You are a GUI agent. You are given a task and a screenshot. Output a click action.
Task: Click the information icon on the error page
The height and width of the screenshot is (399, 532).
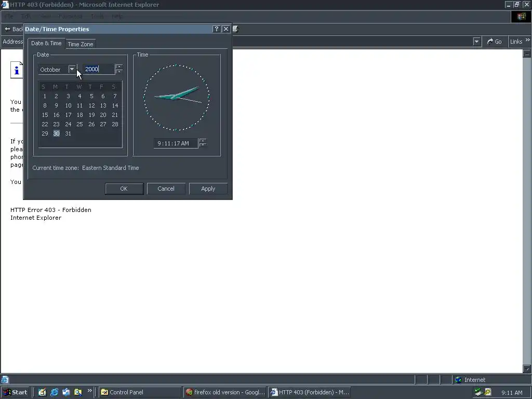(x=17, y=70)
